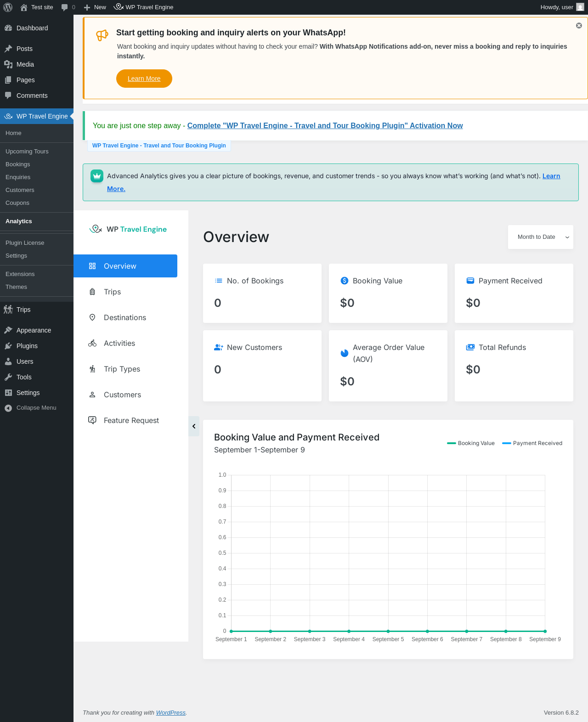
Task: Click the WP Travel Engine plugin tag
Action: click(x=159, y=146)
